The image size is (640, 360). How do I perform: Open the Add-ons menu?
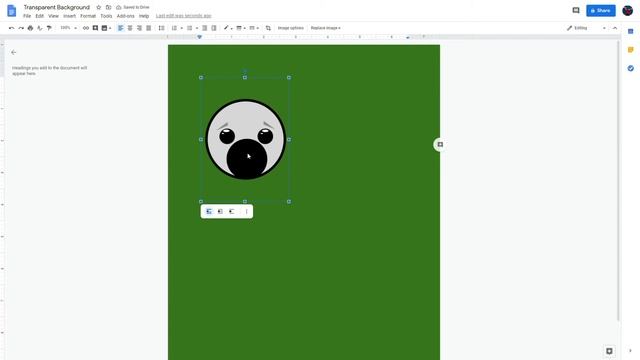pyautogui.click(x=125, y=16)
